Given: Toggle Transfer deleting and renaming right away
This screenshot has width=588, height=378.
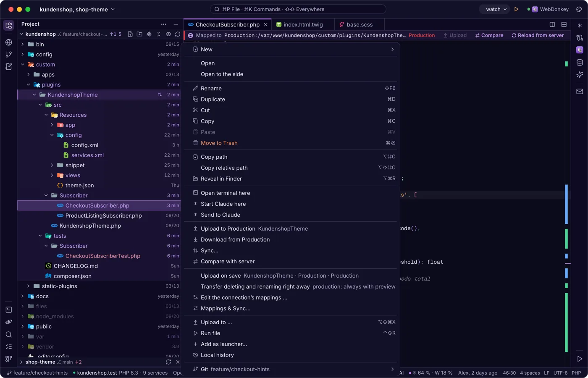Looking at the screenshot, I should 290,286.
